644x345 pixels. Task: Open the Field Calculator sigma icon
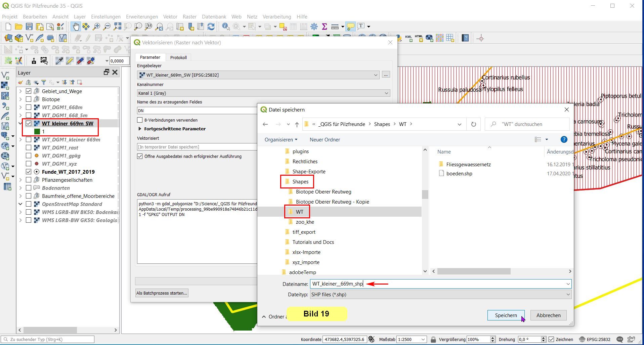(324, 27)
